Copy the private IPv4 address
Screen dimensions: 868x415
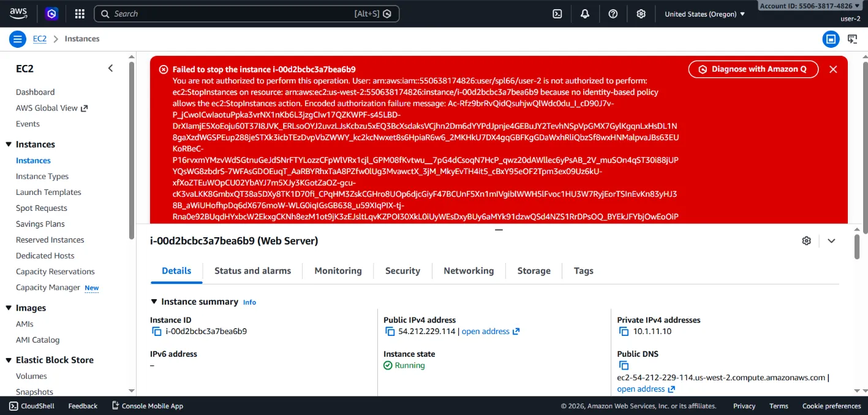click(624, 332)
